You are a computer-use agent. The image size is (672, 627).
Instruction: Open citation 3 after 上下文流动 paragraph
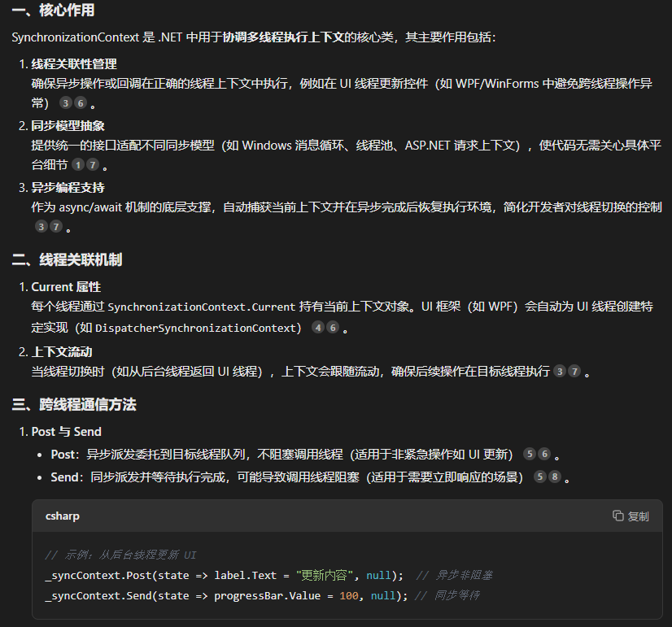pyautogui.click(x=560, y=371)
